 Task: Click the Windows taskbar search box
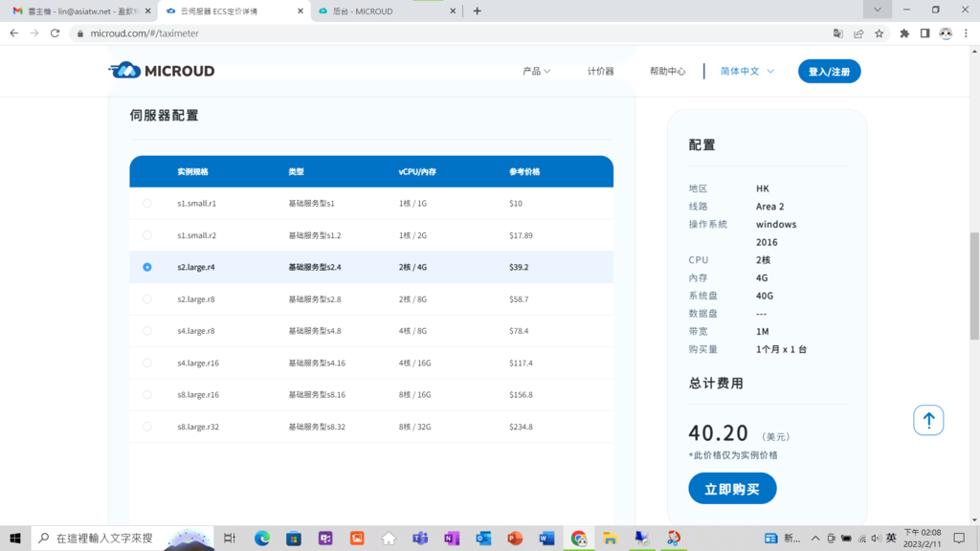(103, 539)
